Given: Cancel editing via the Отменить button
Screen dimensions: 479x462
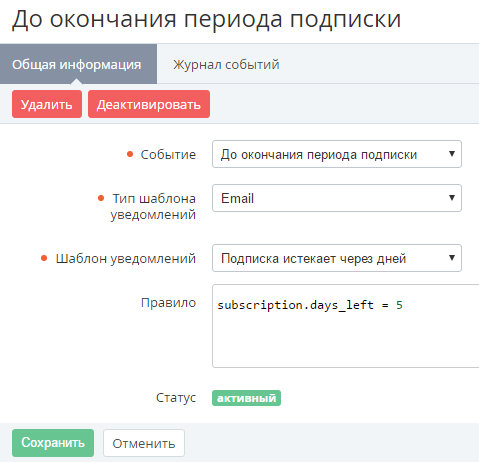Looking at the screenshot, I should coord(144,443).
